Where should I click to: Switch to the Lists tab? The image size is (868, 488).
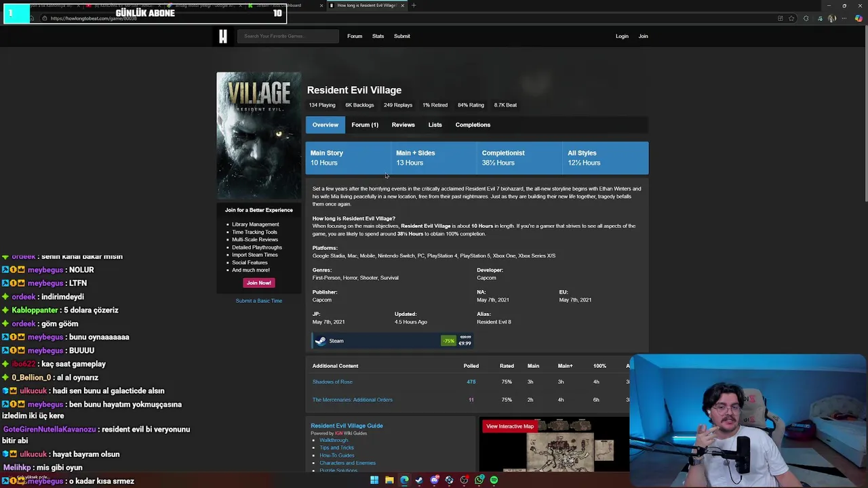click(435, 125)
